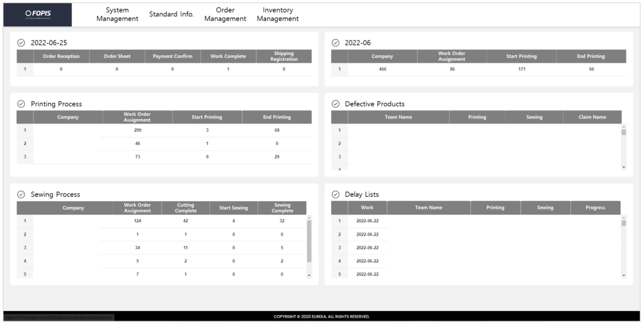Open the Order Management menu
This screenshot has width=644, height=325.
[225, 14]
